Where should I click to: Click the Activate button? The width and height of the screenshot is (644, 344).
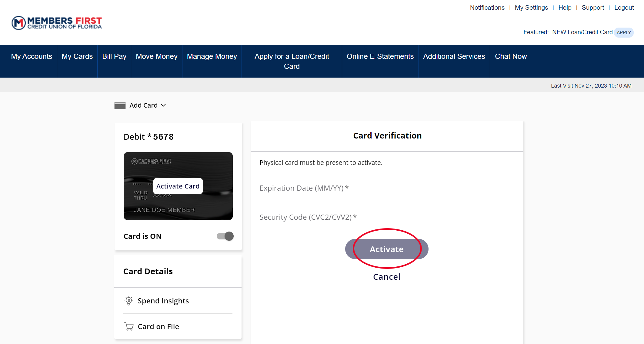click(386, 249)
